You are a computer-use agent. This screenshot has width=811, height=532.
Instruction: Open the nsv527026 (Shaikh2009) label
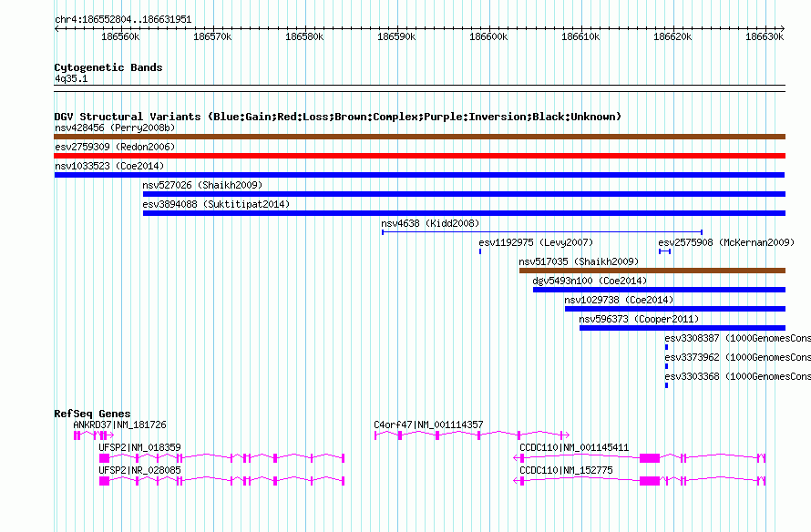click(202, 185)
